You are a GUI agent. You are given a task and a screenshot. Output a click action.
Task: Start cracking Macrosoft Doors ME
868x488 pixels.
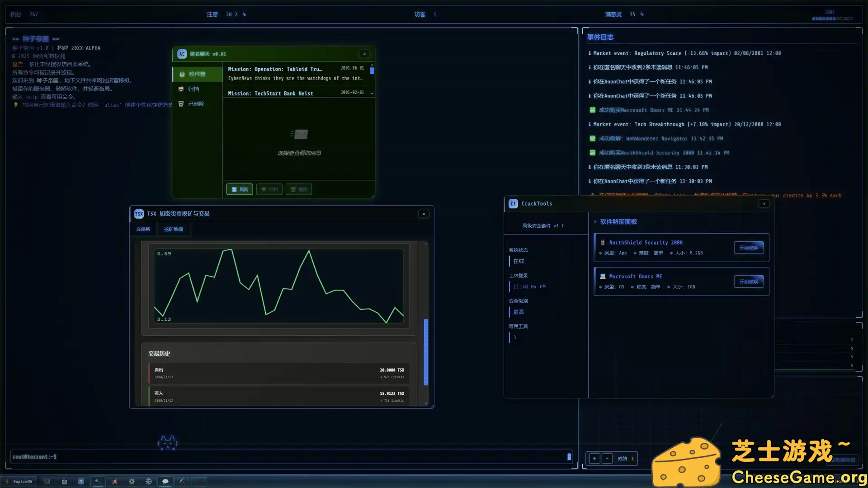click(x=748, y=282)
